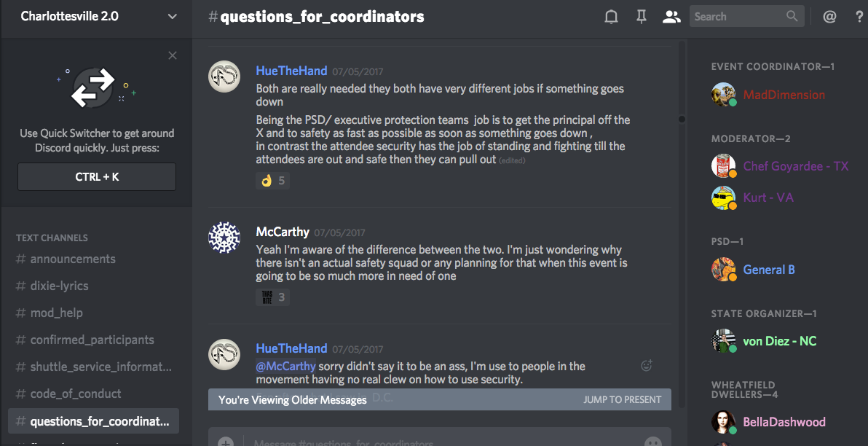The width and height of the screenshot is (868, 446).
Task: Show pinned messages
Action: tap(642, 17)
